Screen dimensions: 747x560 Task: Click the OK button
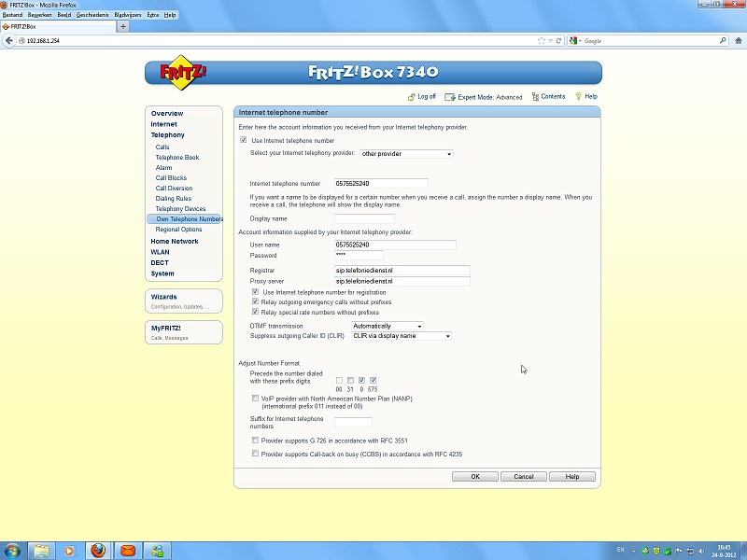click(475, 477)
